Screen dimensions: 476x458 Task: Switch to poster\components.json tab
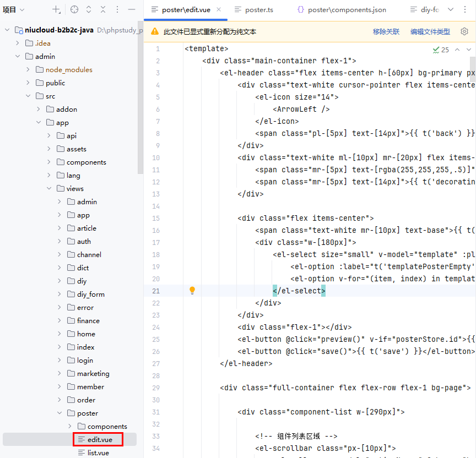pos(347,10)
